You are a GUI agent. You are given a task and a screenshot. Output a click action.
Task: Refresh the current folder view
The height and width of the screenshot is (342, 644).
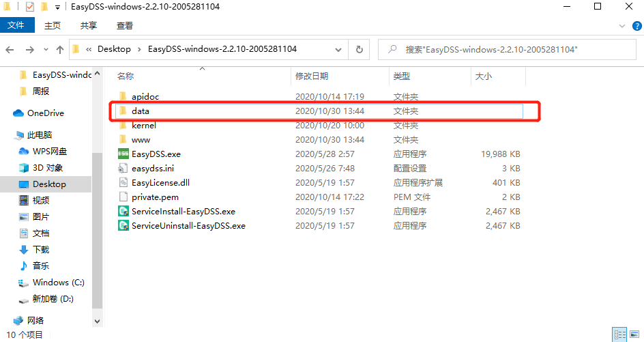coord(360,50)
